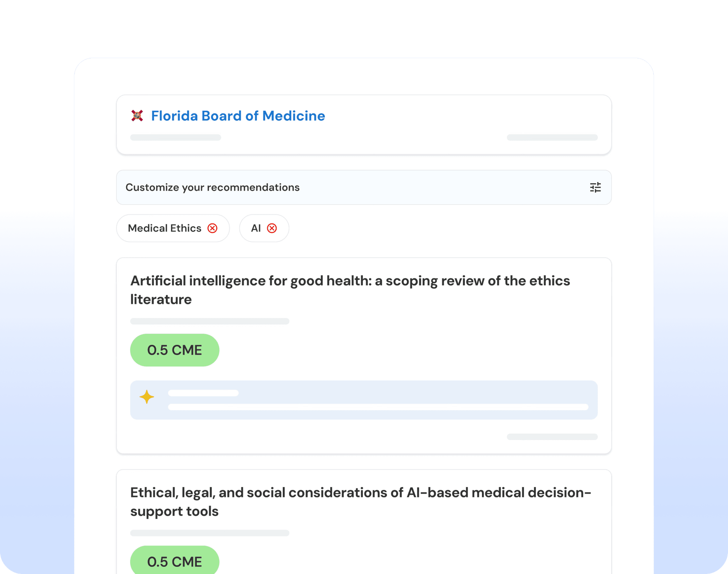Image resolution: width=728 pixels, height=574 pixels.
Task: Click the short white line beside the sparkle icon
Action: tap(203, 393)
